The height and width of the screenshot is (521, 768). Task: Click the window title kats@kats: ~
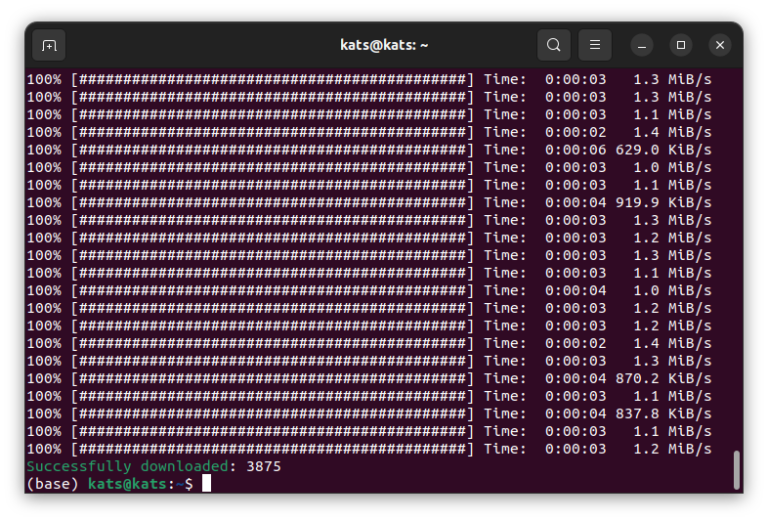pyautogui.click(x=384, y=45)
